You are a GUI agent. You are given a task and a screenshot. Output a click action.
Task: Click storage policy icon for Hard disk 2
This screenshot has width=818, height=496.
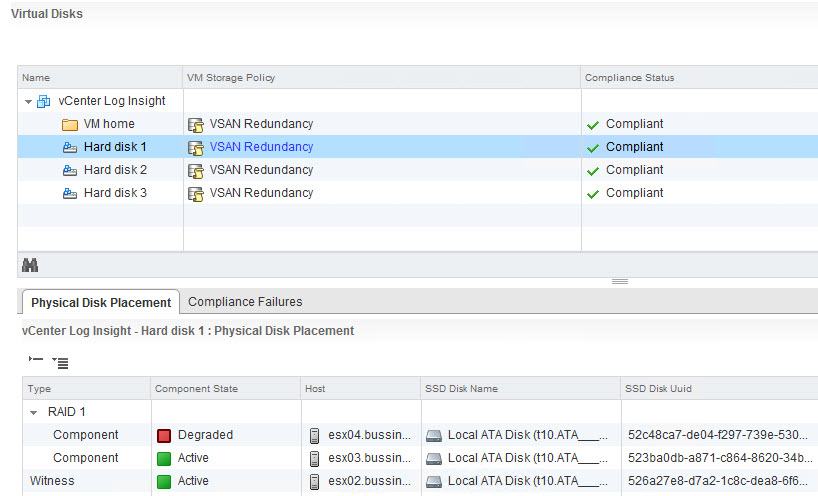(x=196, y=171)
